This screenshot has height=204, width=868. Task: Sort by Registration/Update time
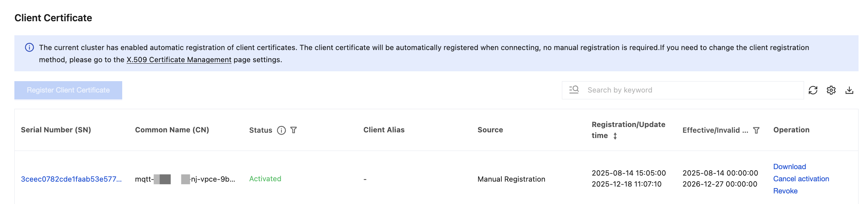(615, 136)
